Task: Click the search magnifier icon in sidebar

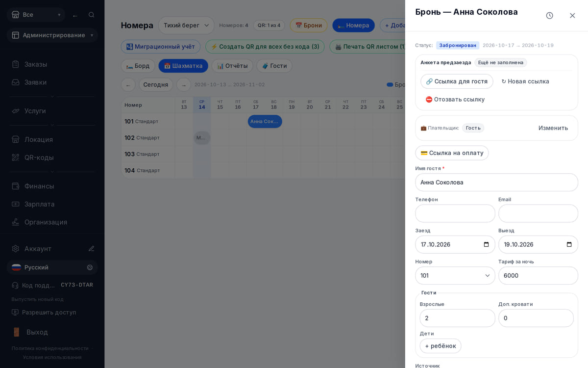Action: (x=91, y=15)
